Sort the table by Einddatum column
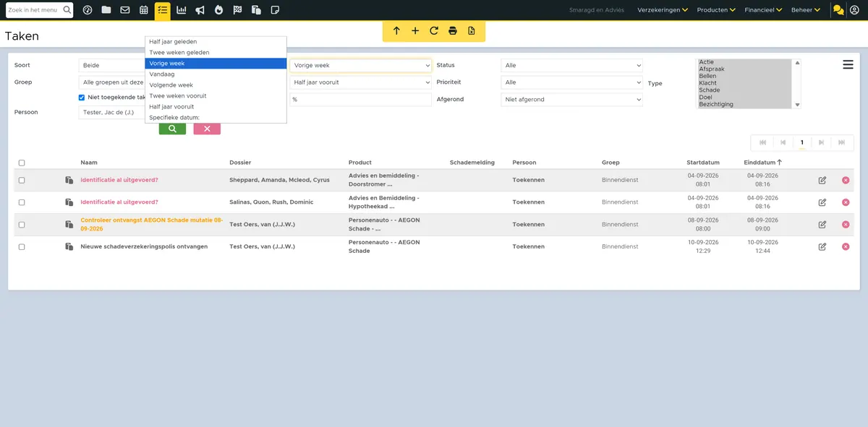The image size is (868, 427). [762, 163]
